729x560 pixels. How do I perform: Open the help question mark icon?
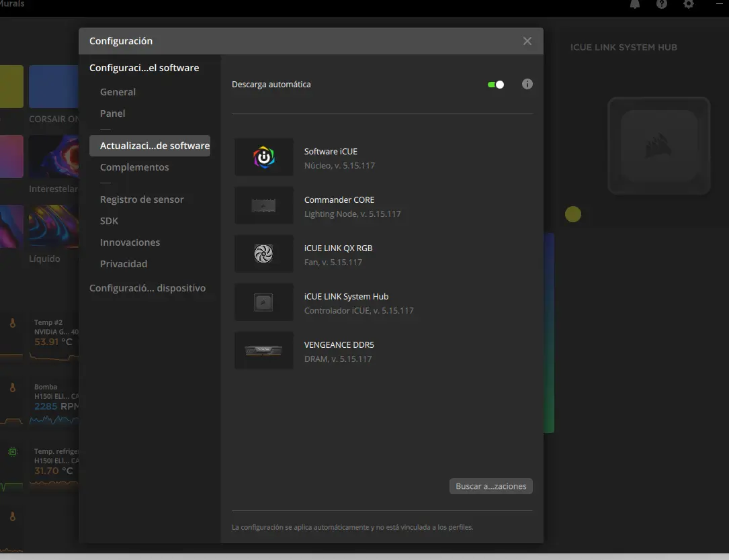[x=662, y=4]
